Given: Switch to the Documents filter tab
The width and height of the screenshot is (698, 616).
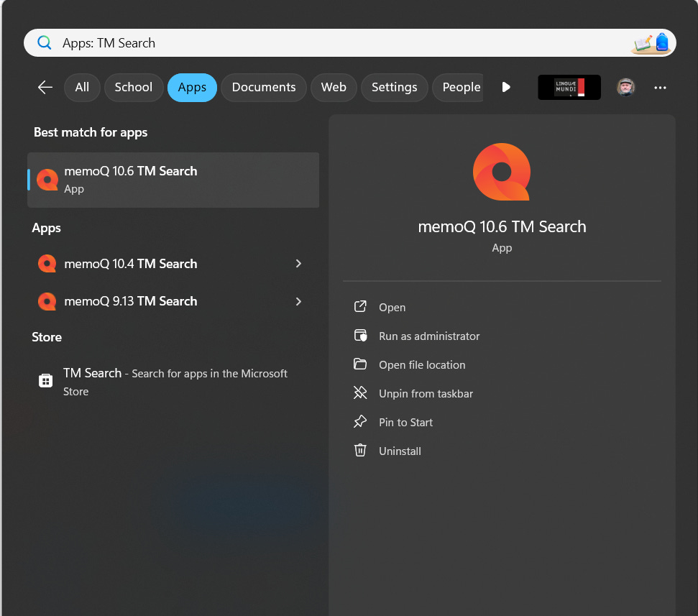Looking at the screenshot, I should coord(264,87).
